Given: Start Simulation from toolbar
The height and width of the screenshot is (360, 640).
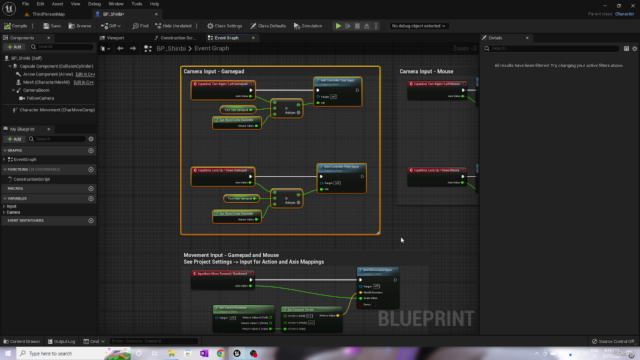Looking at the screenshot, I should pyautogui.click(x=308, y=26).
